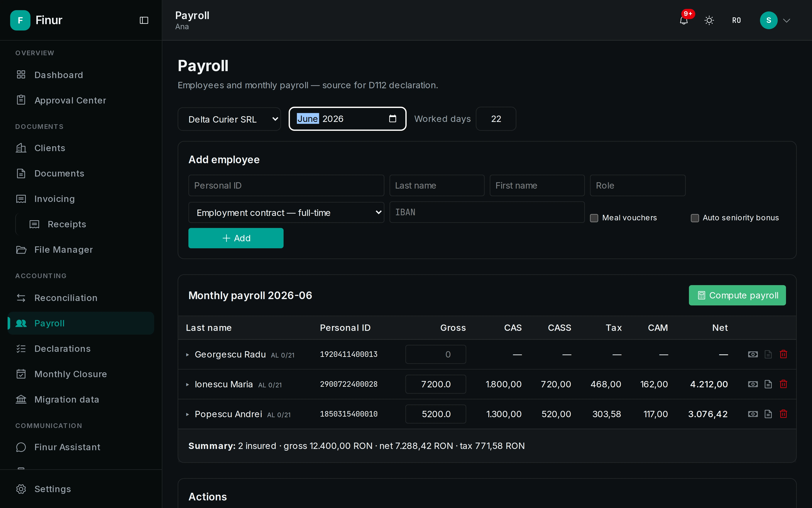Open File Manager in the sidebar
The image size is (812, 508).
tap(81, 250)
